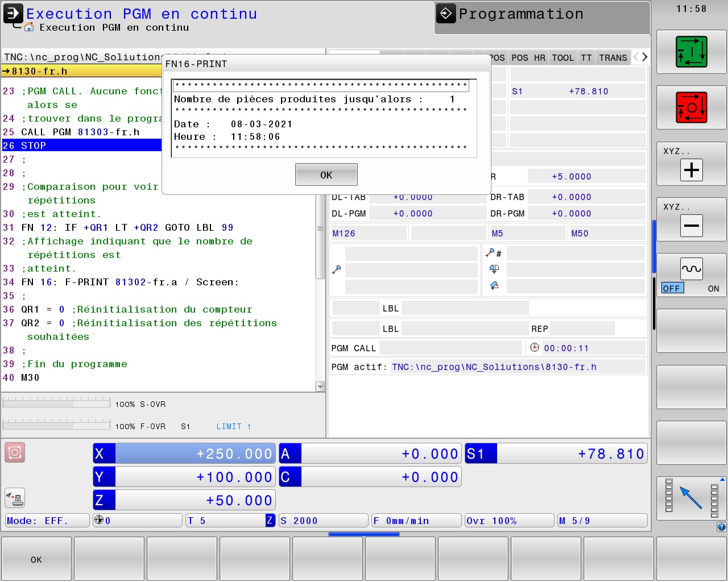Click the Y axis +100.000 display
728x582 pixels.
184,477
